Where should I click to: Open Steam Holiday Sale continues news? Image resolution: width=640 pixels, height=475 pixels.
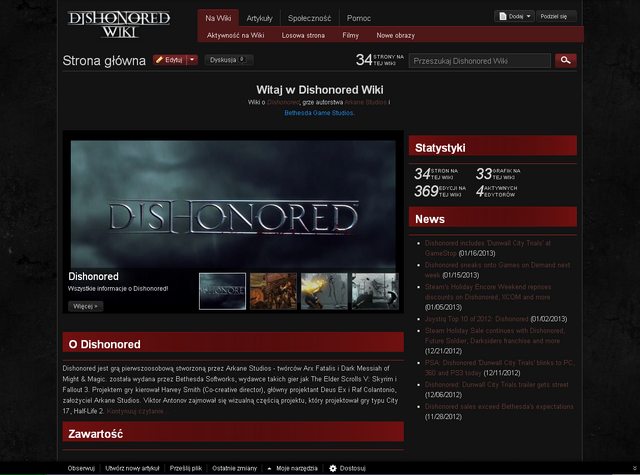495,335
